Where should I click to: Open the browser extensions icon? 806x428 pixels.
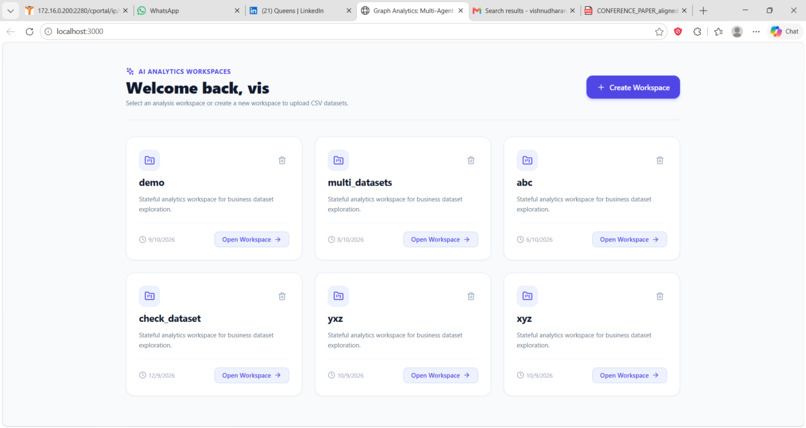[x=697, y=32]
